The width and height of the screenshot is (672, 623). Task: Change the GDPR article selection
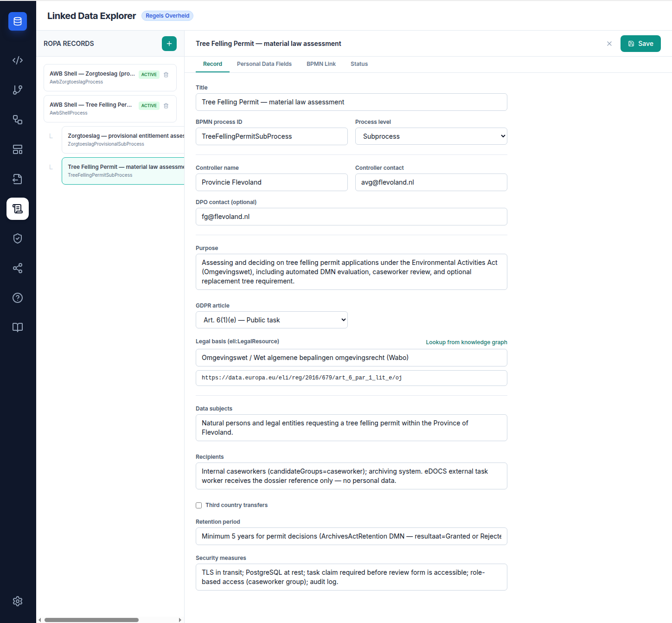click(271, 320)
